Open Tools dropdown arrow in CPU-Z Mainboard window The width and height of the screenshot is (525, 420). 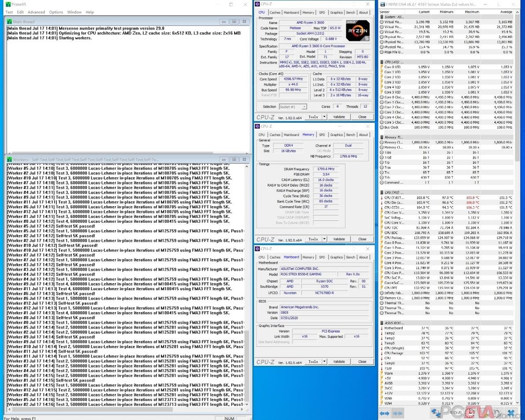(324, 361)
